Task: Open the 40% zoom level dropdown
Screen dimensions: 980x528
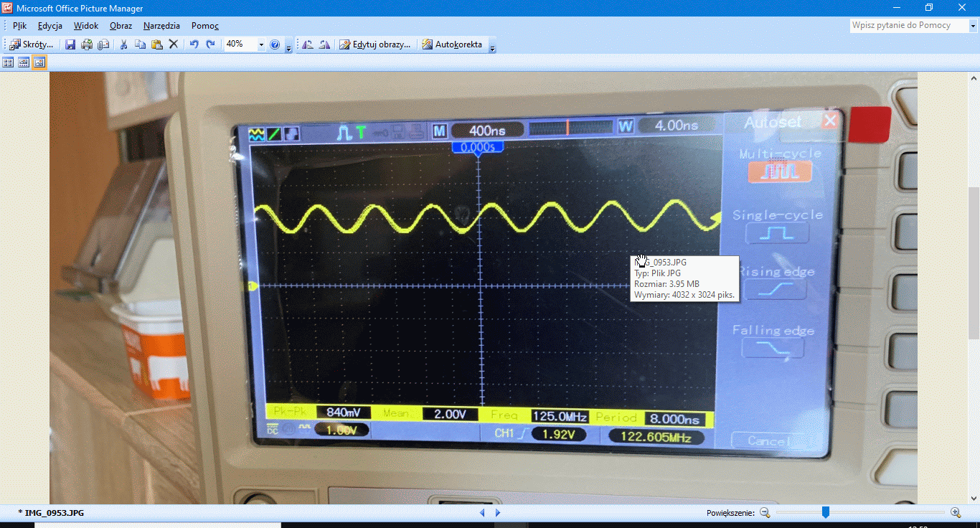Action: pos(261,44)
